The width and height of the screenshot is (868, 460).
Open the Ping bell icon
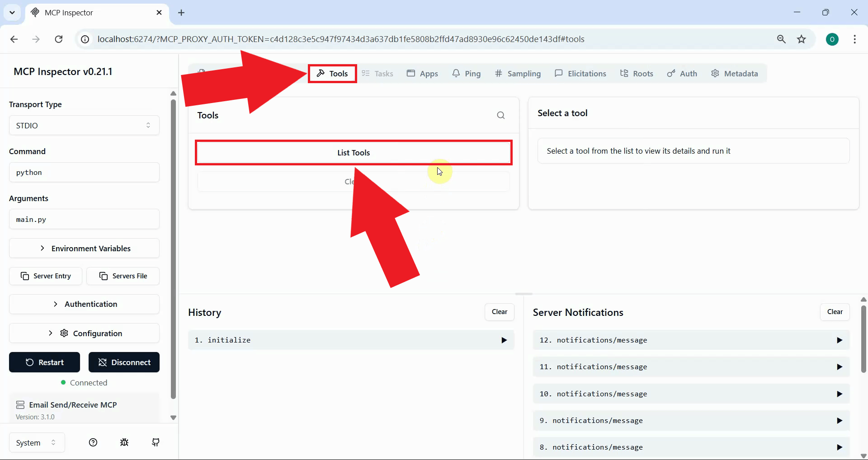click(457, 73)
